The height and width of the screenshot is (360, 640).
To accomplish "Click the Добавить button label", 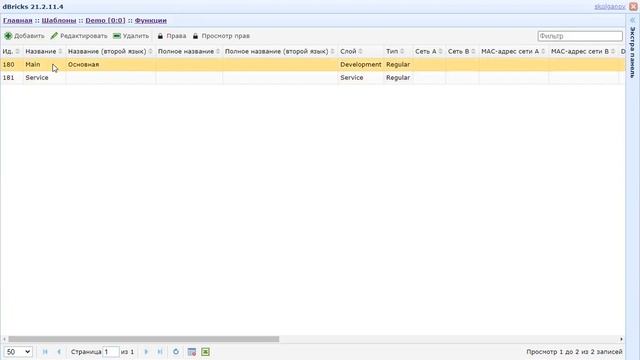I will click(29, 36).
